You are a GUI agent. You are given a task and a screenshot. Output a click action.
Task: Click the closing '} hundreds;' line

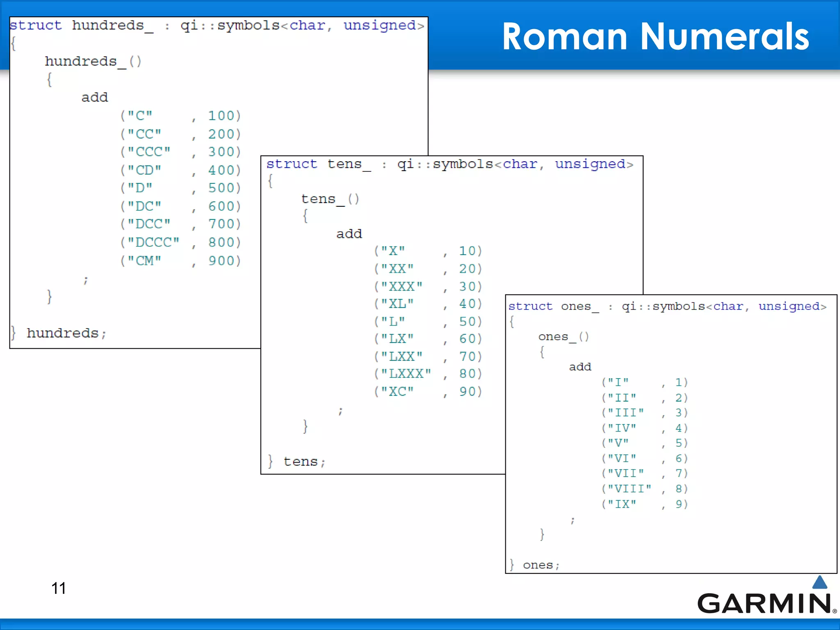point(58,333)
